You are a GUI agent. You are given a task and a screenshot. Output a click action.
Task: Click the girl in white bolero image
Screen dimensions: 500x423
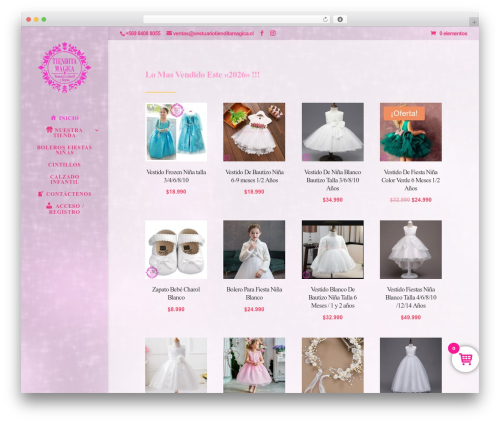(254, 249)
